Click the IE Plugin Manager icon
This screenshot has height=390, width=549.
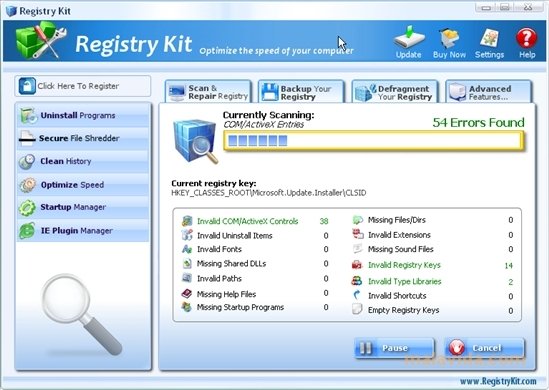pos(27,231)
